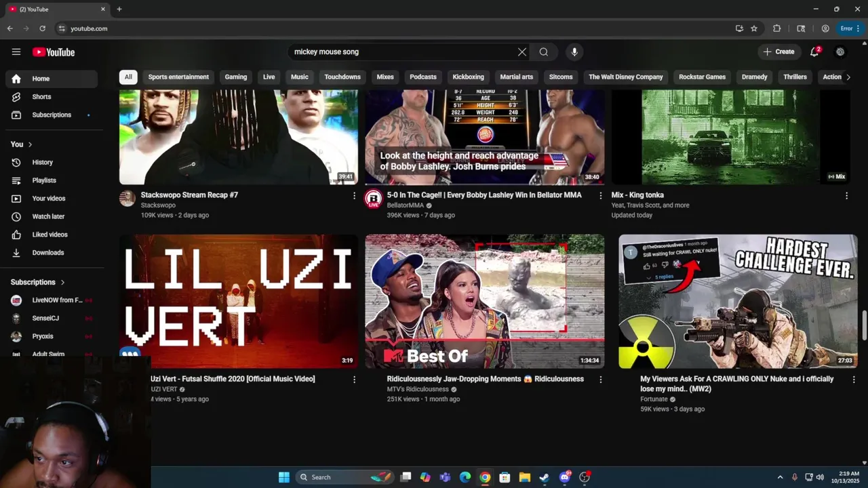Open Stackswopo Stream Recap #7 title
868x488 pixels.
tap(189, 195)
